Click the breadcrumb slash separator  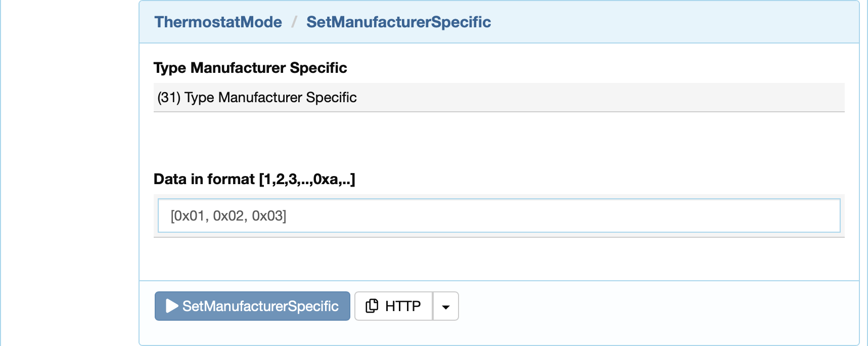tap(294, 22)
